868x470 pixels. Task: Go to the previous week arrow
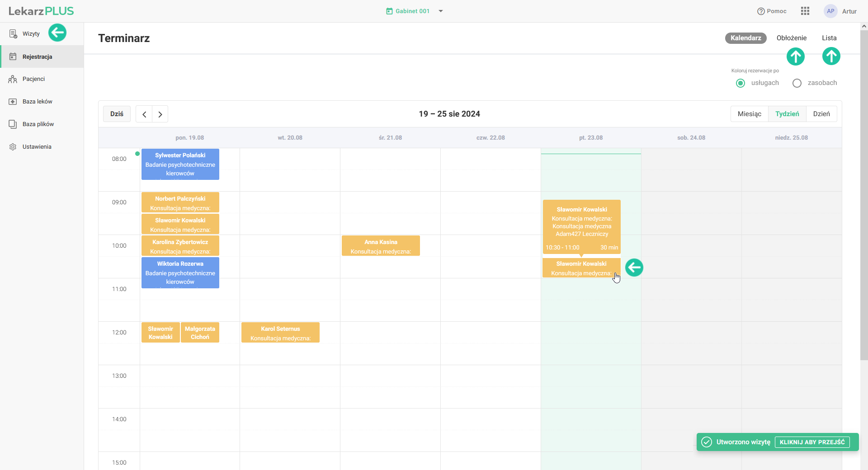[144, 114]
